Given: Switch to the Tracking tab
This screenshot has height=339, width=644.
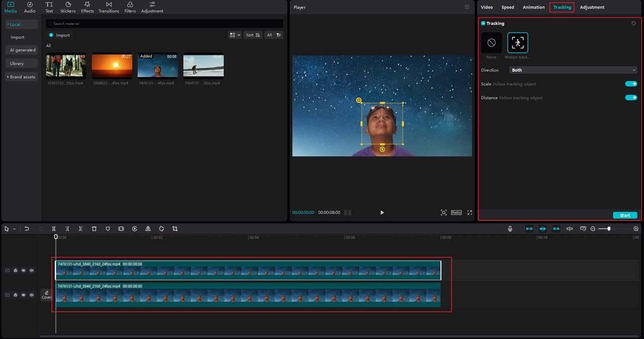Looking at the screenshot, I should click(562, 7).
